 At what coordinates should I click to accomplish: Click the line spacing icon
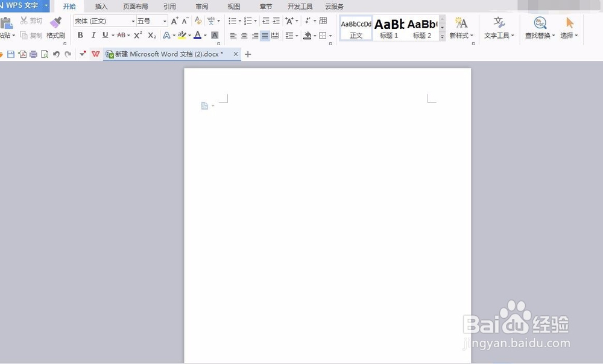coord(289,36)
